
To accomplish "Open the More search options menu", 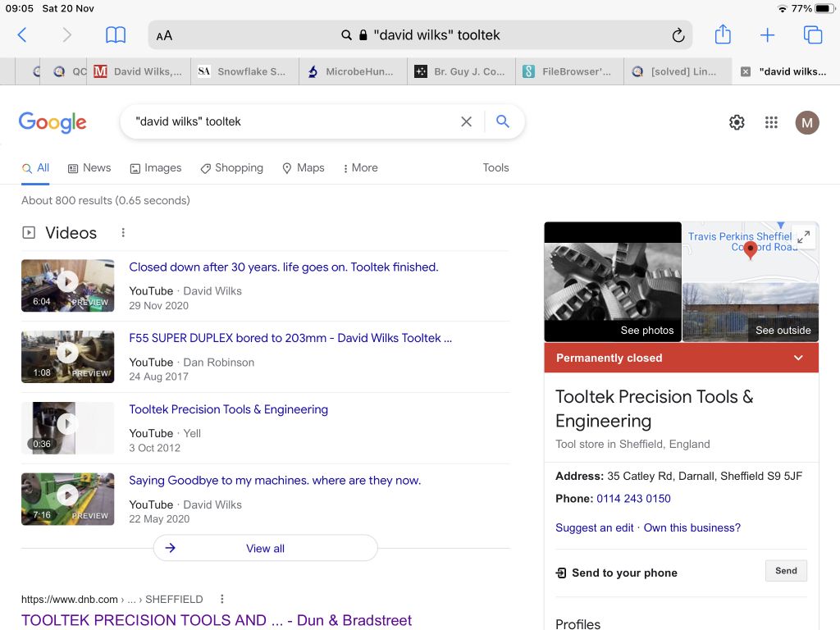I will point(361,167).
